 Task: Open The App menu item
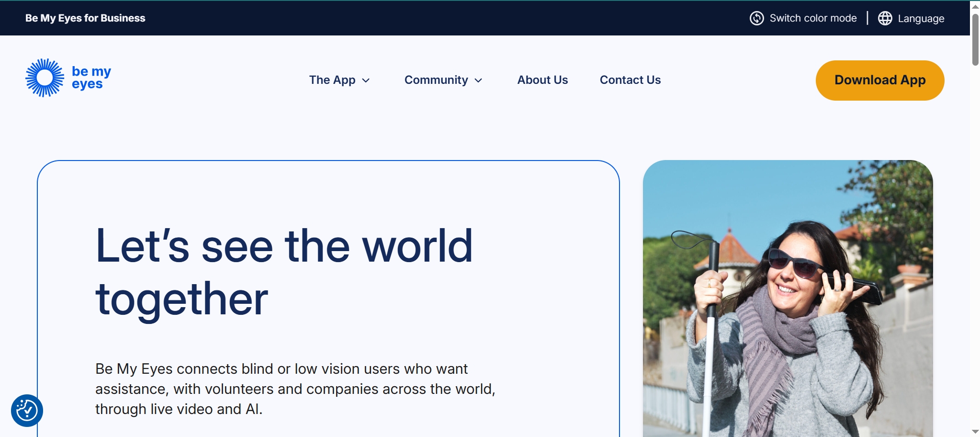[332, 80]
